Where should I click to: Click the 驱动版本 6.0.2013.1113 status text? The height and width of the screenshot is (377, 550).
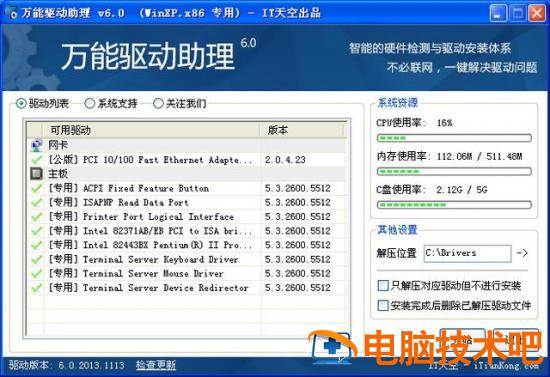point(67,365)
